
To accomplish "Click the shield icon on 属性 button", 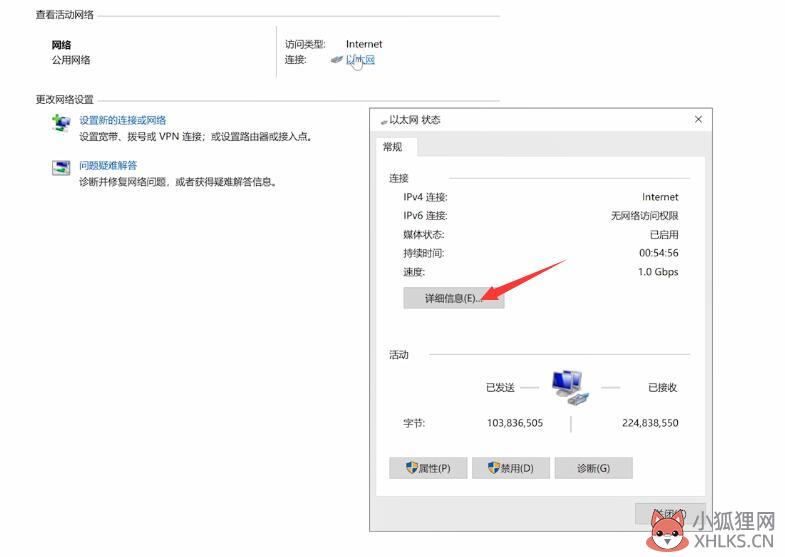I will (x=412, y=468).
